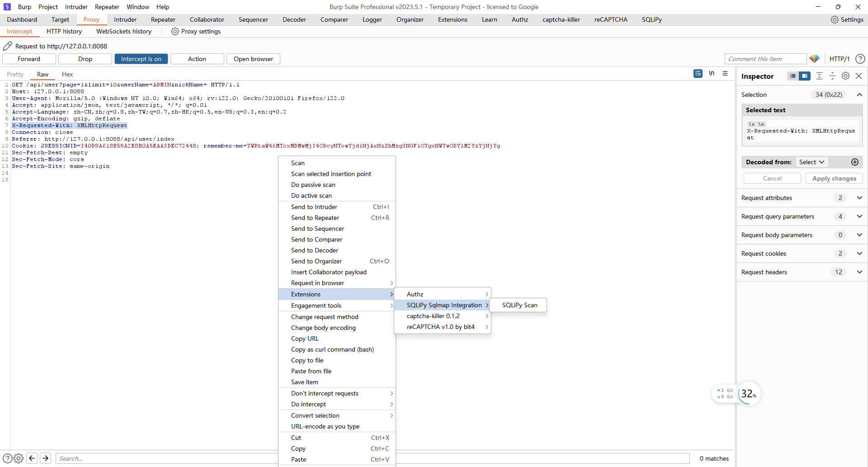Click URL-encode as you type option
Screen dimensions: 868x467
click(337, 426)
